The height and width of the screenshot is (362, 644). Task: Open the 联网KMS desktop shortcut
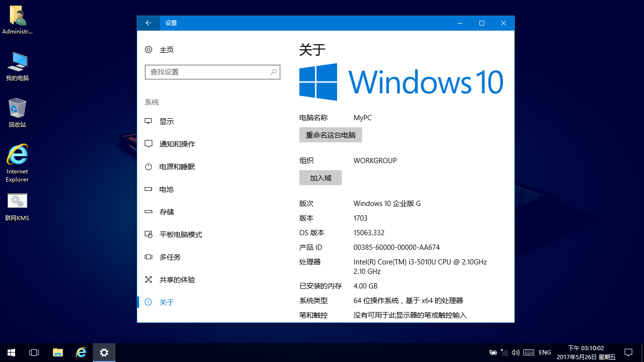pyautogui.click(x=17, y=207)
